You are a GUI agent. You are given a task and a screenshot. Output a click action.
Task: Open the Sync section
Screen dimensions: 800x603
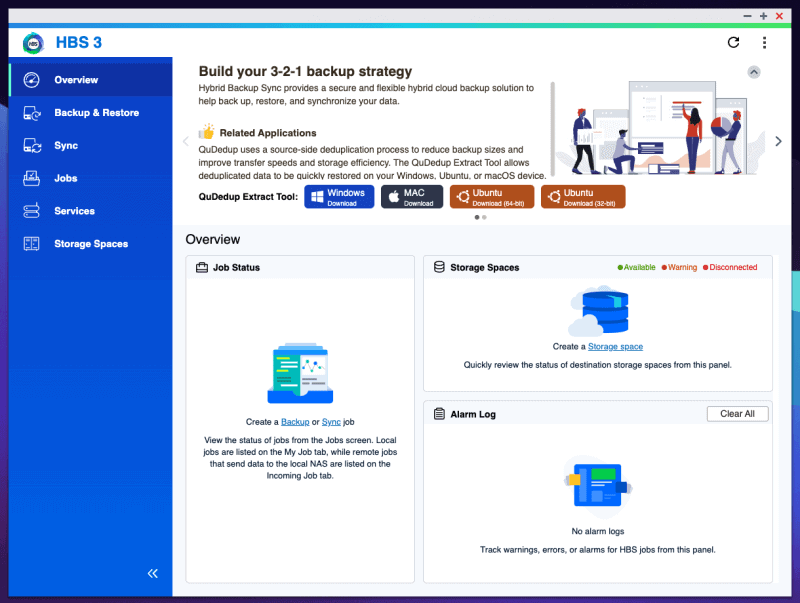click(x=91, y=145)
